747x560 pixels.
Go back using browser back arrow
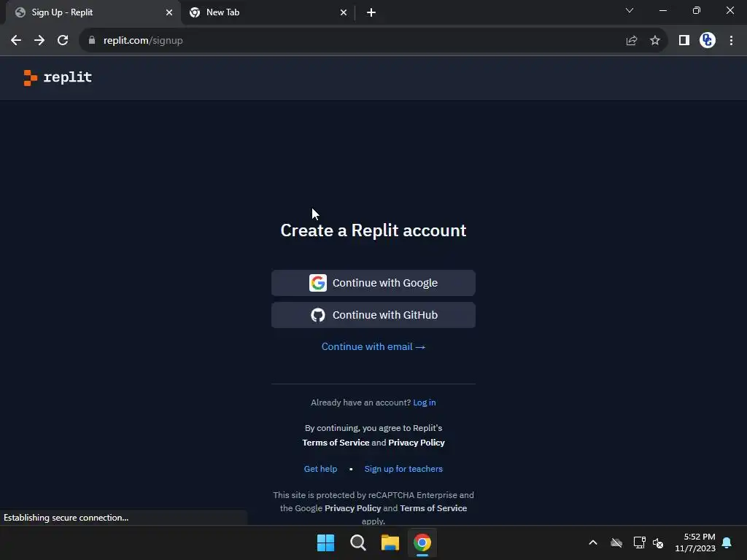point(16,41)
